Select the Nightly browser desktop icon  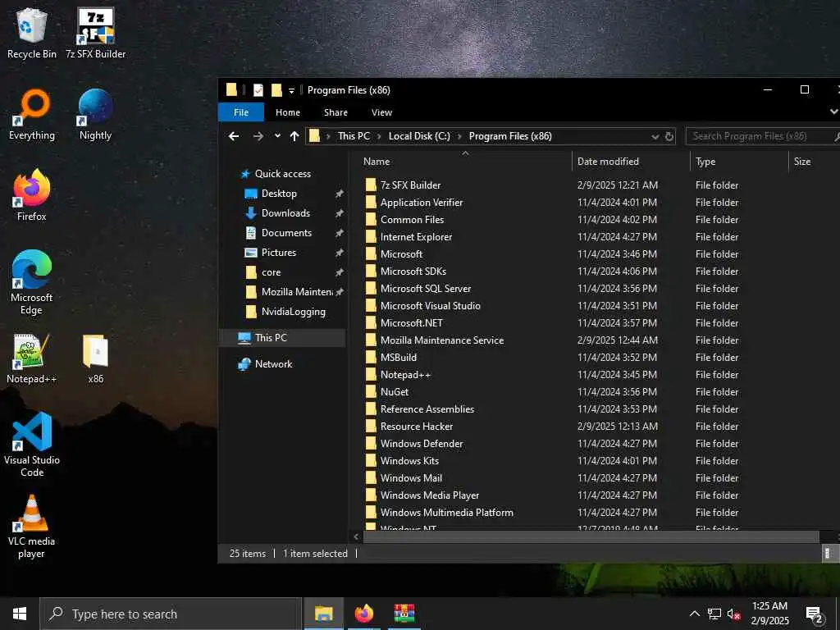pyautogui.click(x=95, y=115)
